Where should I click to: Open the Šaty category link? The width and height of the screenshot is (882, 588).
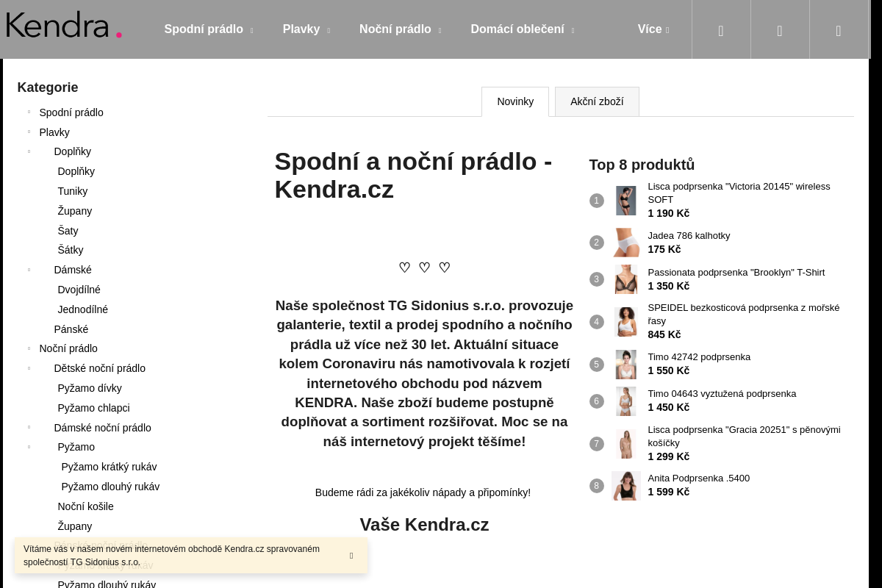68,231
